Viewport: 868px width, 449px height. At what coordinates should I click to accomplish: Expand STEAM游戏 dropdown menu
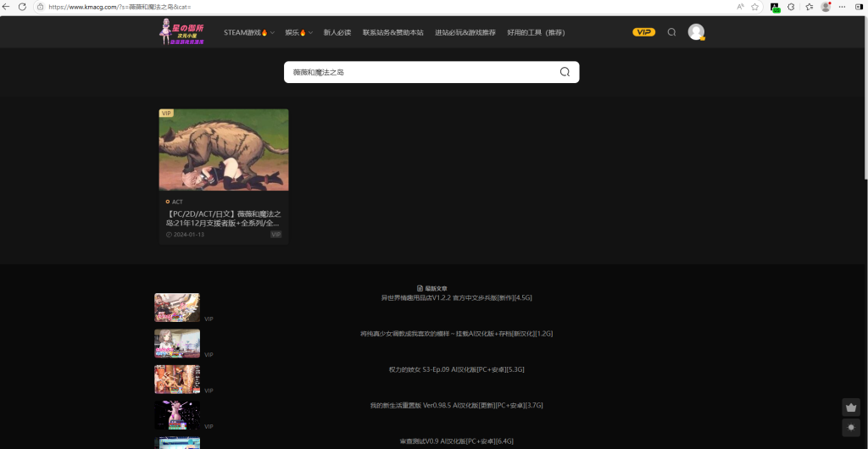click(x=249, y=33)
